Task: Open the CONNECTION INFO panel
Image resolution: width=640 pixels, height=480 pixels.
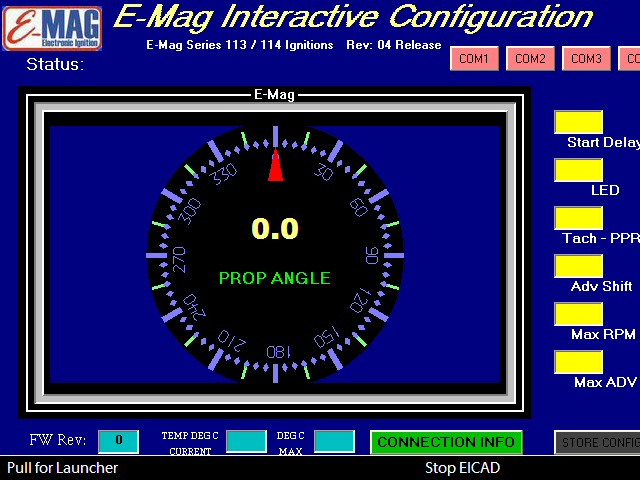Action: [446, 442]
